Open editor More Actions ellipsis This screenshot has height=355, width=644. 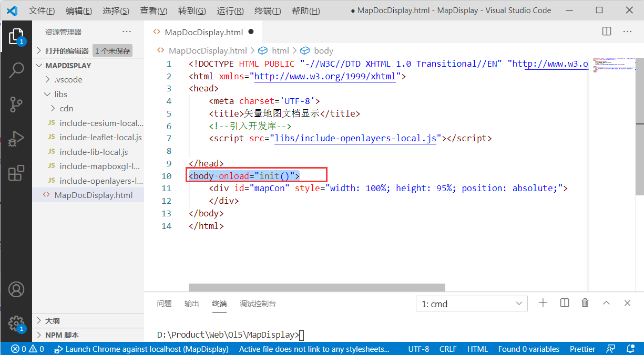click(627, 32)
